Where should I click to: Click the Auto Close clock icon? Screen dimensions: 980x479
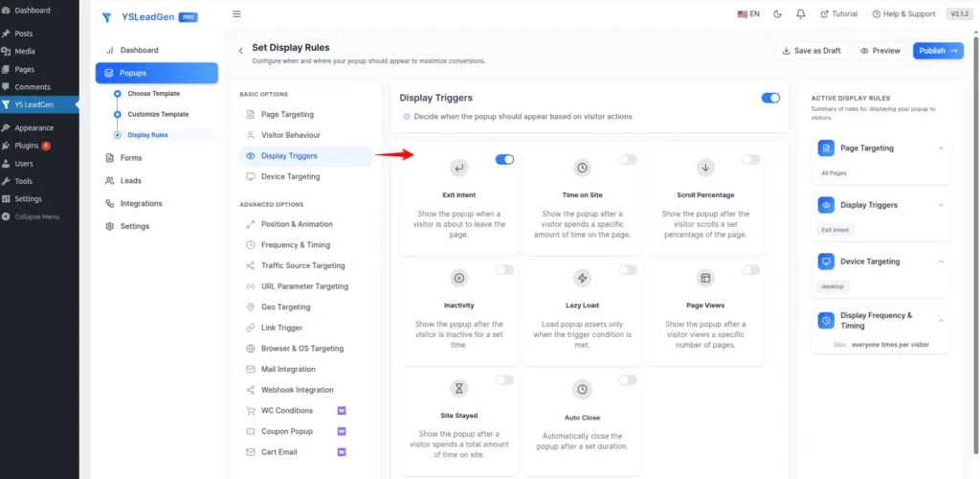tap(582, 389)
